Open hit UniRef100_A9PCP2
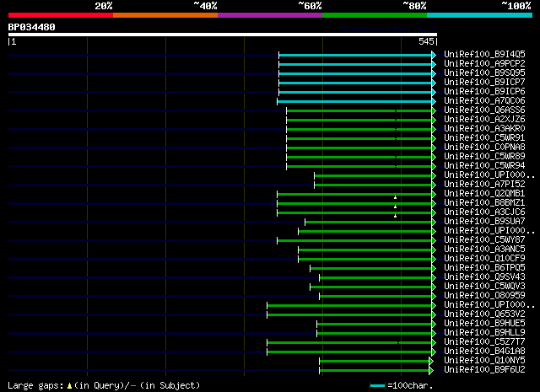This screenshot has height=392, width=540. point(484,63)
